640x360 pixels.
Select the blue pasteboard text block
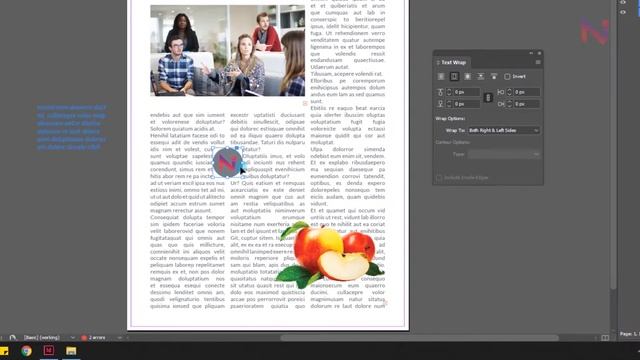click(71, 127)
